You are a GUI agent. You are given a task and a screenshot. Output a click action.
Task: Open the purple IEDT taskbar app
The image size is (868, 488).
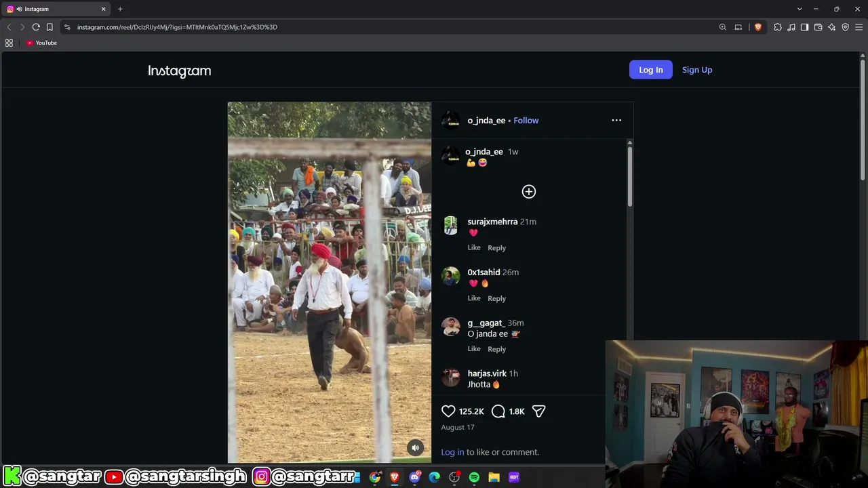coord(514,477)
